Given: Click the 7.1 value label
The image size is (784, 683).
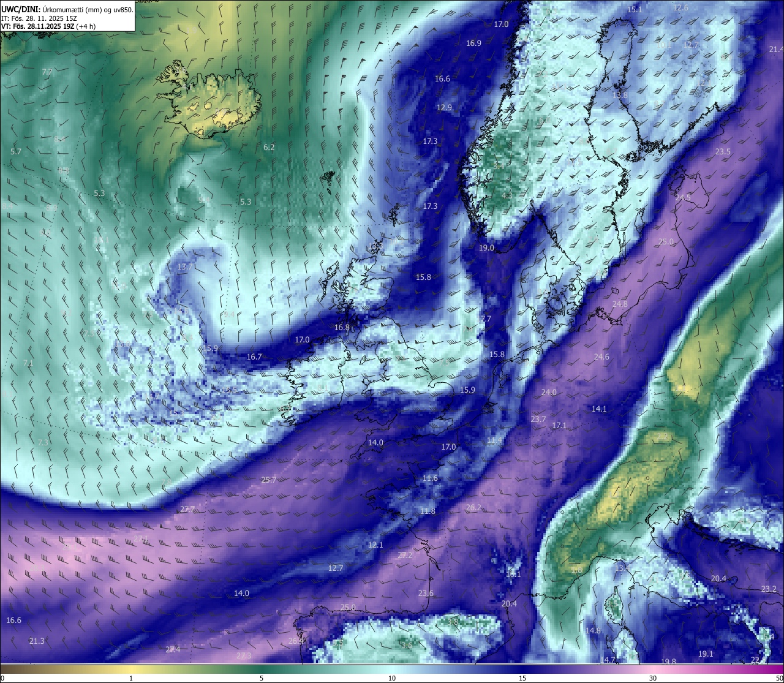Looking at the screenshot, I should [x=28, y=363].
